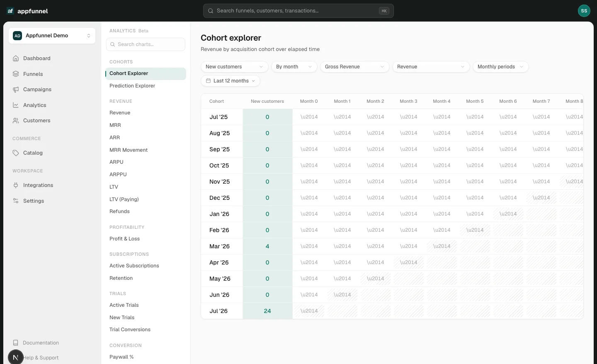This screenshot has width=597, height=364.
Task: Switch the Appfunnel Demo workspace selector
Action: point(52,36)
